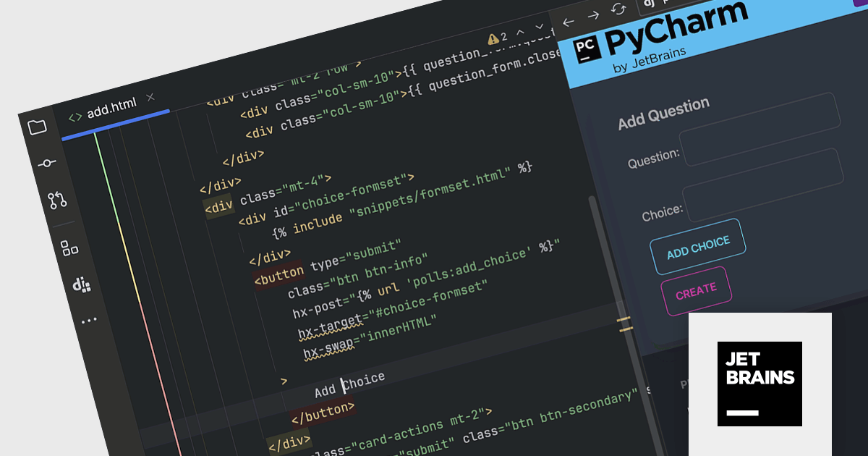Viewport: 868px width, 456px height.
Task: Select the add.html editor tab
Action: tap(111, 112)
